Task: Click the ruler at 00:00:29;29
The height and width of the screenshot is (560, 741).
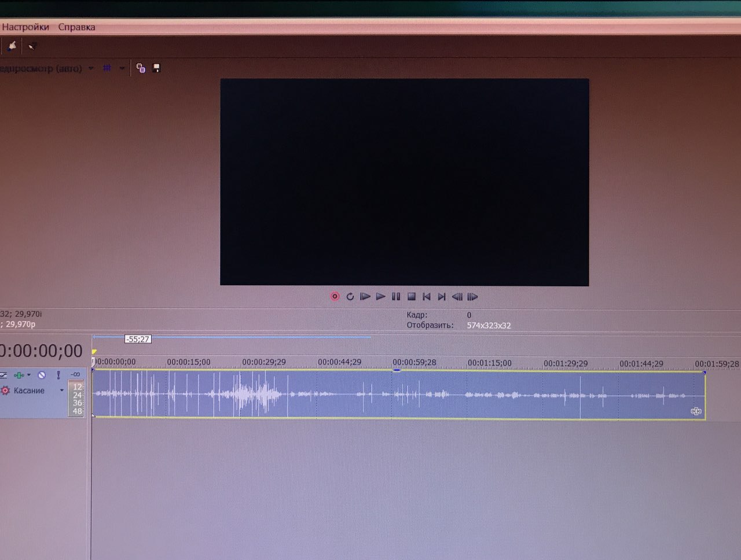Action: (x=264, y=362)
